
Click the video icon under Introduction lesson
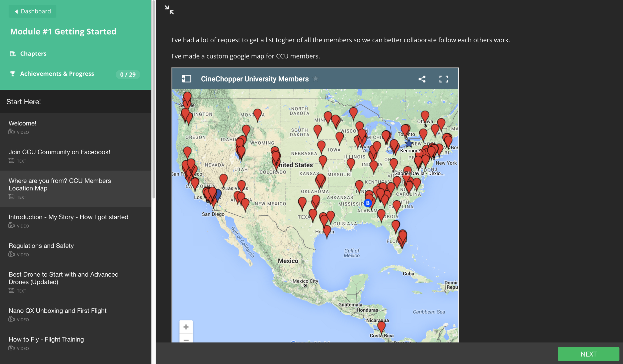coord(11,225)
